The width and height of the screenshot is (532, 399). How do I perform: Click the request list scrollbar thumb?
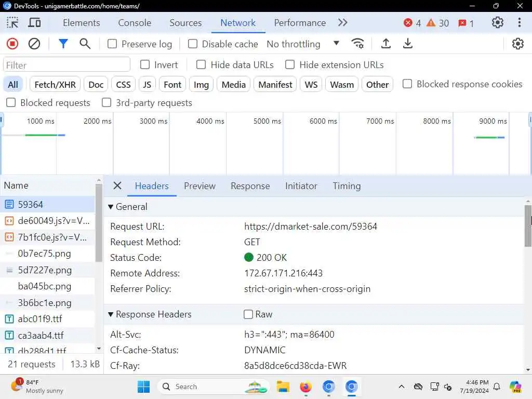99,222
